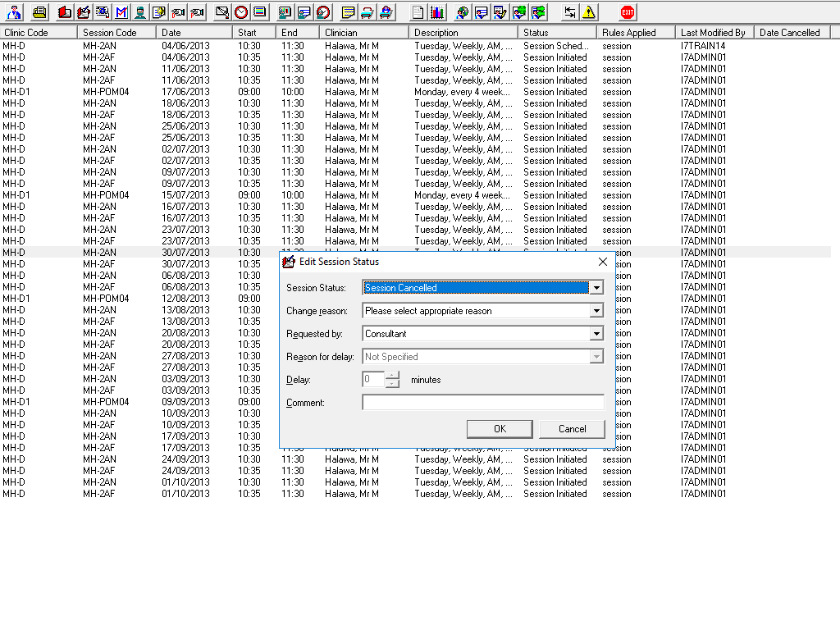Screen dimensions: 840x630
Task: Click the pointing hand with D icon
Action: pyautogui.click(x=178, y=11)
